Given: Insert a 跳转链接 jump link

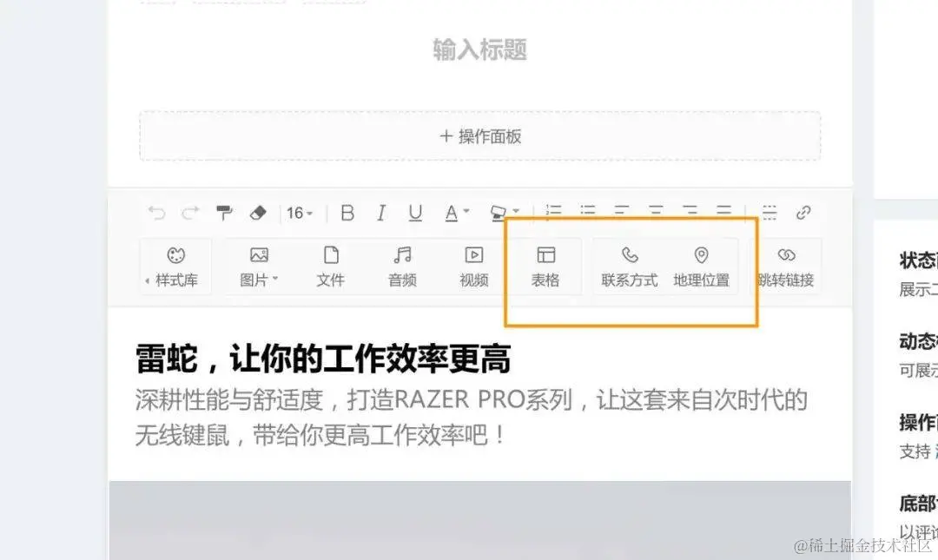Looking at the screenshot, I should (786, 267).
